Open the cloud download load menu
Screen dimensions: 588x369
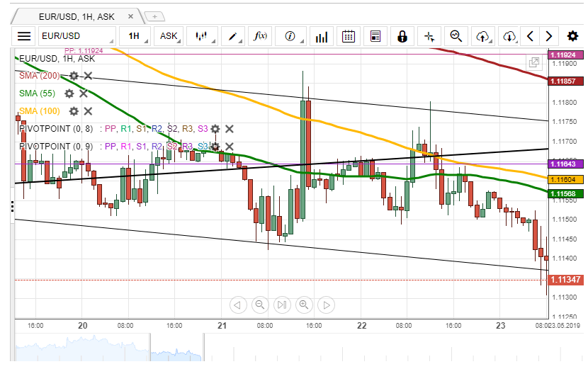tap(509, 36)
